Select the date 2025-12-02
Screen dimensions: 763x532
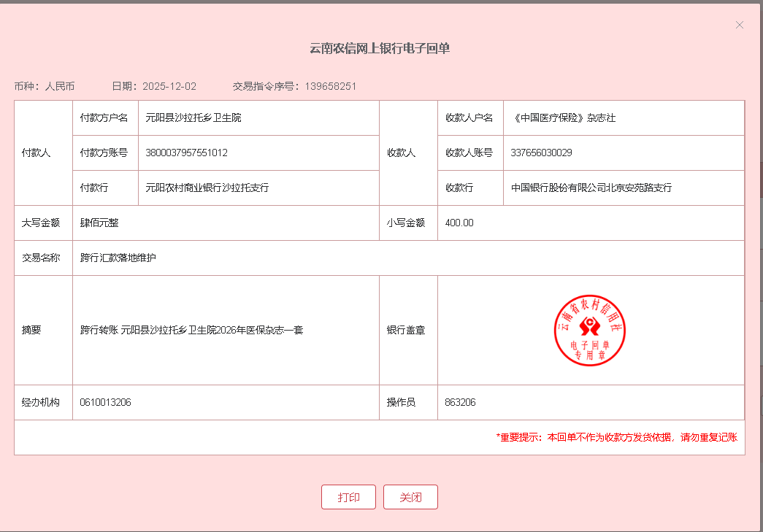(169, 86)
